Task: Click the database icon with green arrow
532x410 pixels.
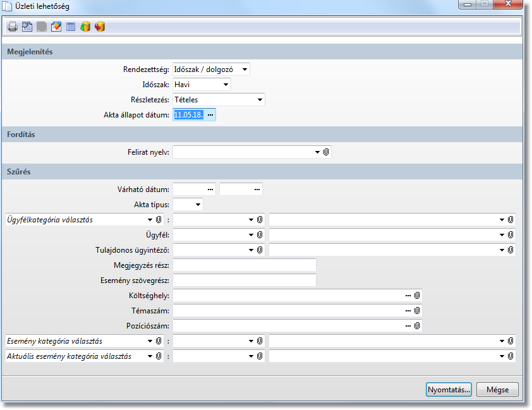Action: click(x=85, y=27)
